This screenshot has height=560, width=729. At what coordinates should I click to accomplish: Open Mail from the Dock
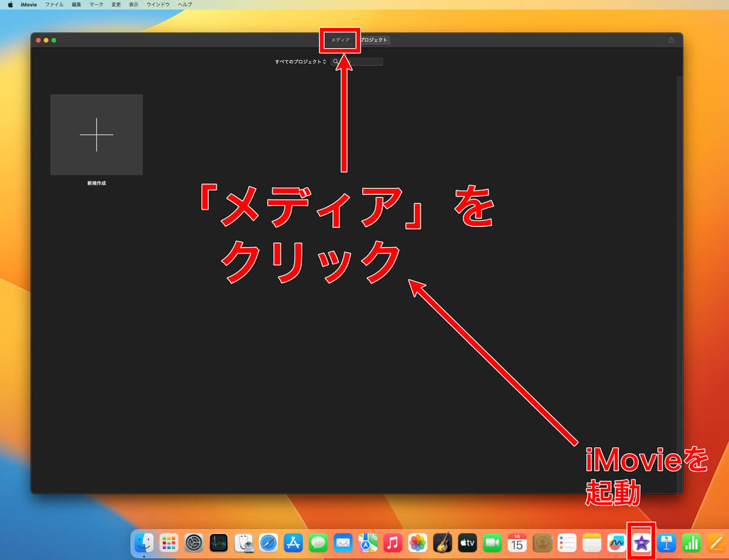pyautogui.click(x=343, y=542)
